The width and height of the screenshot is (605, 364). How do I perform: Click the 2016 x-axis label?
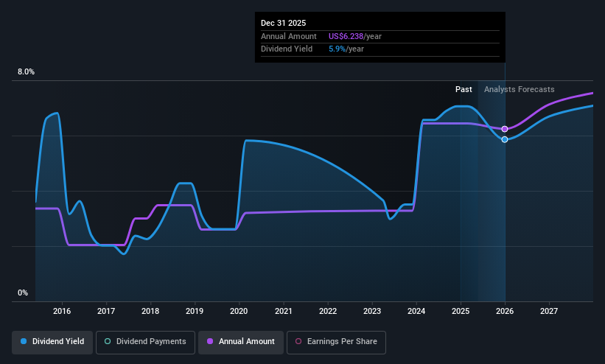(x=62, y=311)
